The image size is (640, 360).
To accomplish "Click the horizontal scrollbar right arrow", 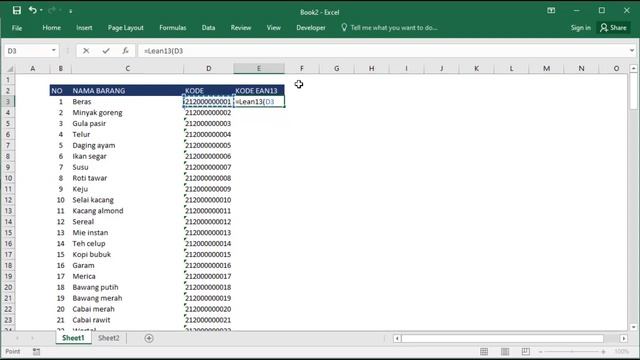I will pos(624,338).
